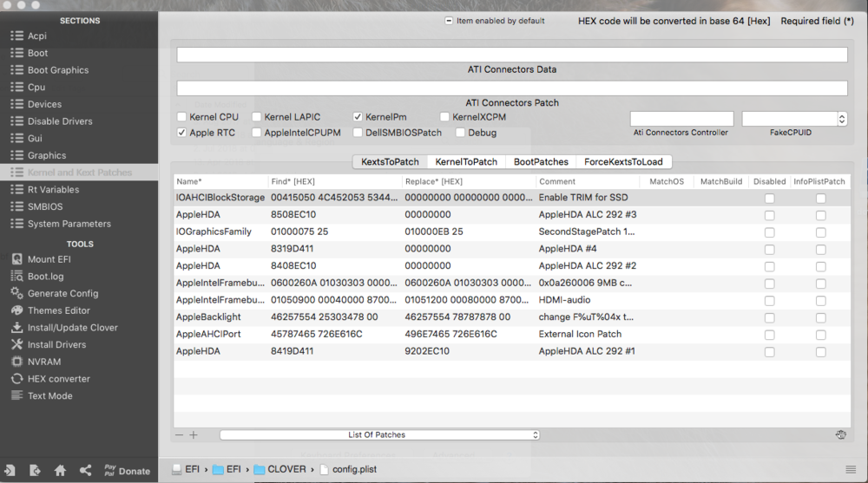
Task: Enable the KernelXCPM checkbox
Action: point(444,117)
